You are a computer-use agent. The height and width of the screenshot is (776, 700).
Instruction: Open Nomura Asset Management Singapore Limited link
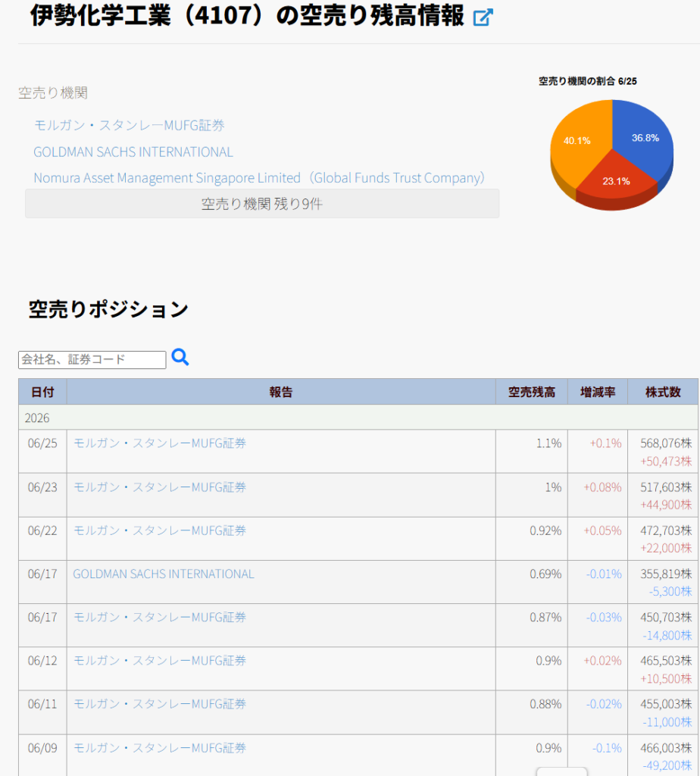point(259,177)
